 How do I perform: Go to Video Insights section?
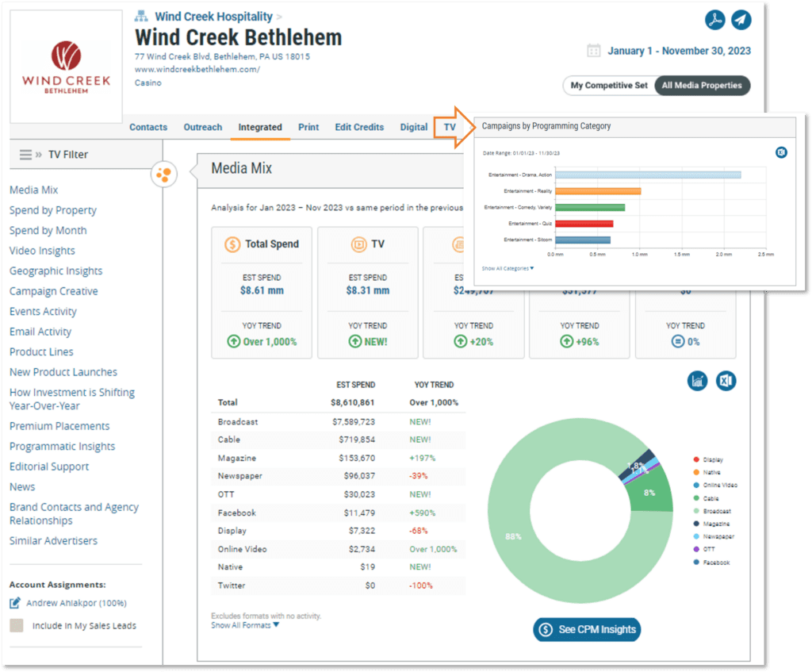(x=42, y=250)
